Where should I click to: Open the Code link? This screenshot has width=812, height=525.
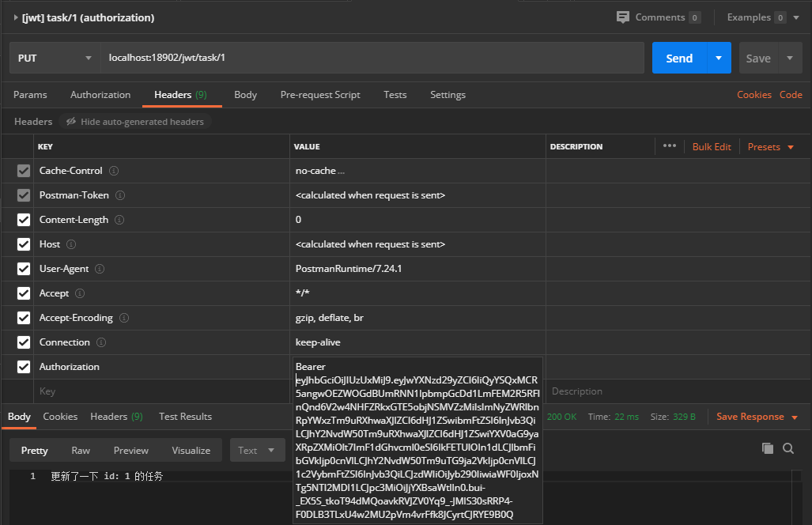pos(791,95)
